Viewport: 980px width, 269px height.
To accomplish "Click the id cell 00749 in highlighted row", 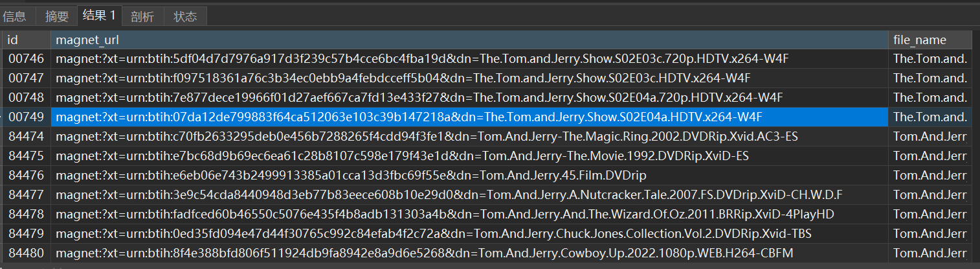I will pos(26,117).
